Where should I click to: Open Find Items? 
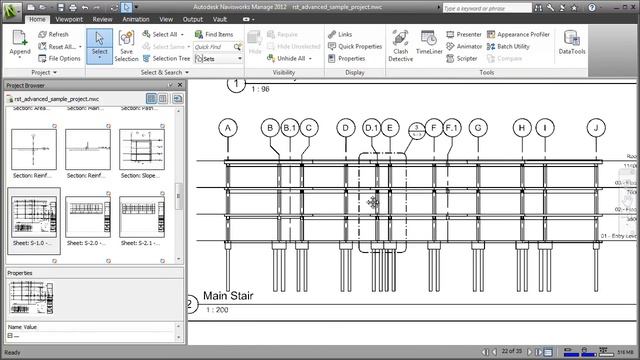pyautogui.click(x=214, y=35)
